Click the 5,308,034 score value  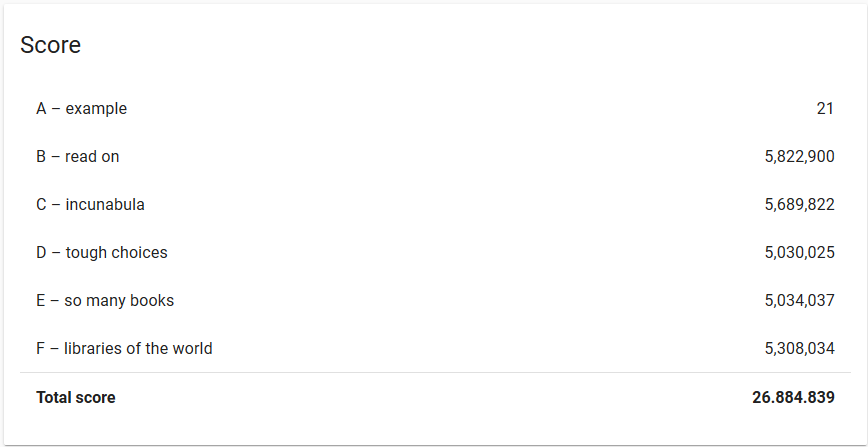(x=799, y=349)
